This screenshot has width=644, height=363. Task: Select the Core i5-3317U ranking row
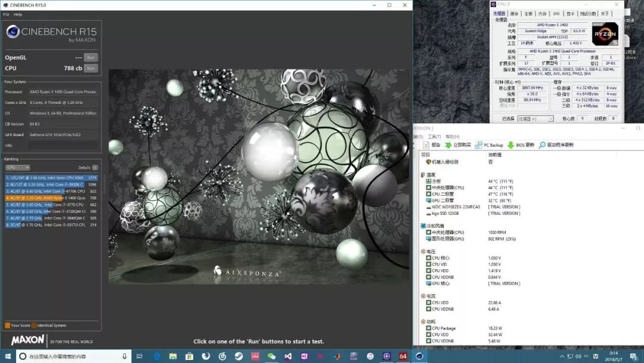pyautogui.click(x=51, y=225)
